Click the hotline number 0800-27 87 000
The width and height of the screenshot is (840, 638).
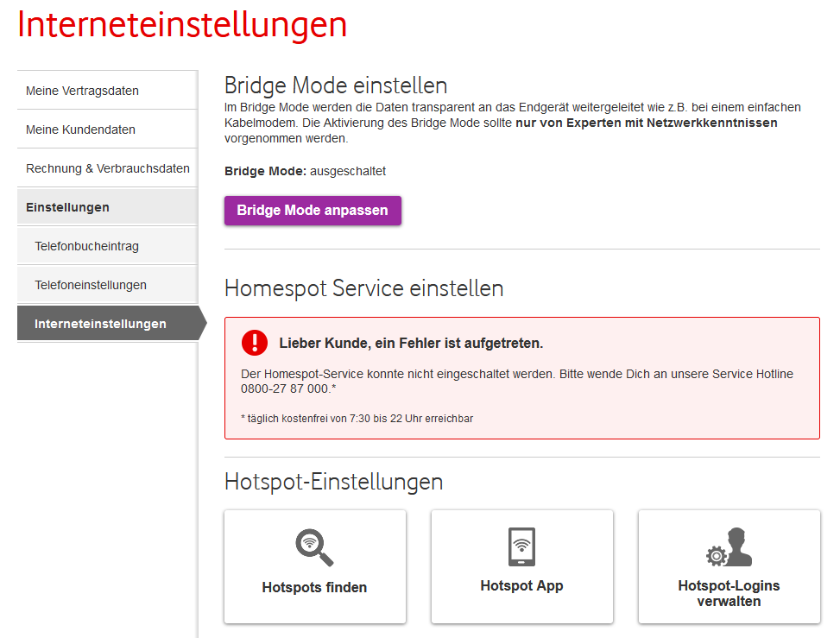click(x=285, y=389)
